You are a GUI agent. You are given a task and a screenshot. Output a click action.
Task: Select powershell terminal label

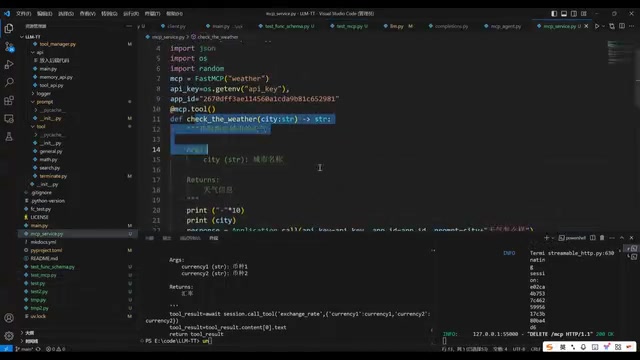(x=572, y=238)
